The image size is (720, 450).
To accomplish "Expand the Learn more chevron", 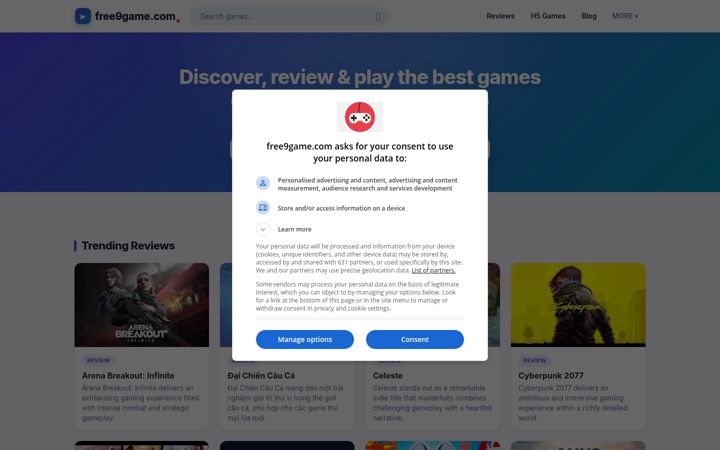I will point(263,229).
